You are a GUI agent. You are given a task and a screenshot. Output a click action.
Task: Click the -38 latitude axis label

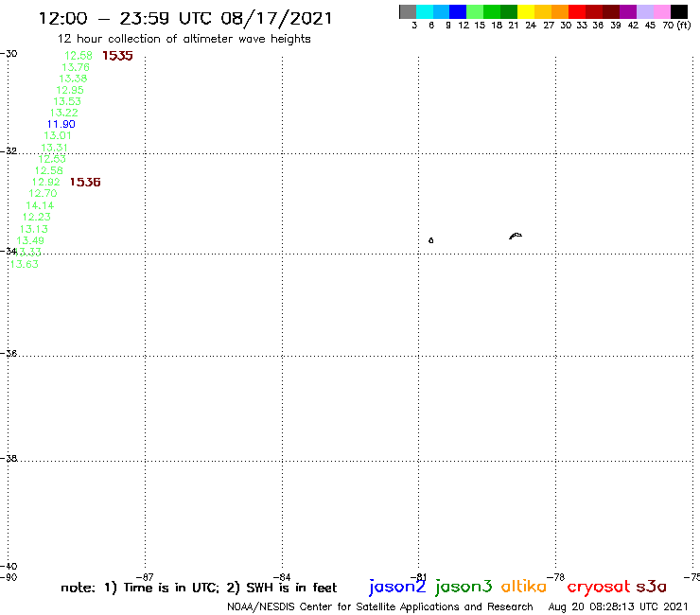9,458
